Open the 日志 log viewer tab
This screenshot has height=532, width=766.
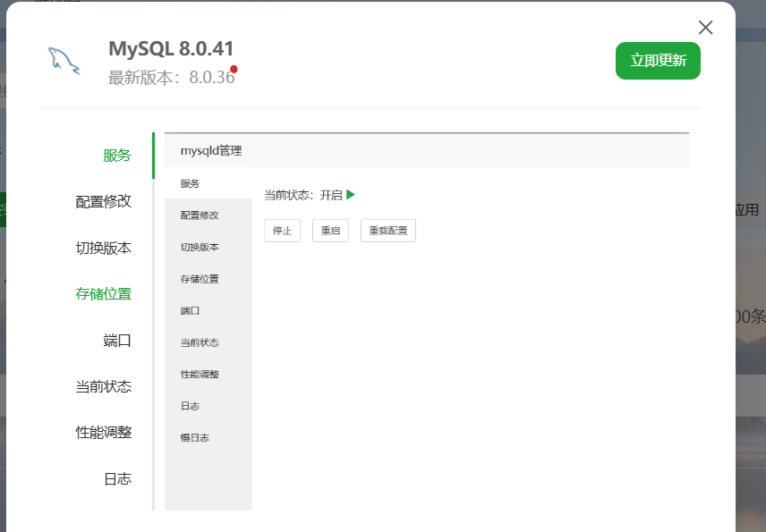tap(118, 478)
